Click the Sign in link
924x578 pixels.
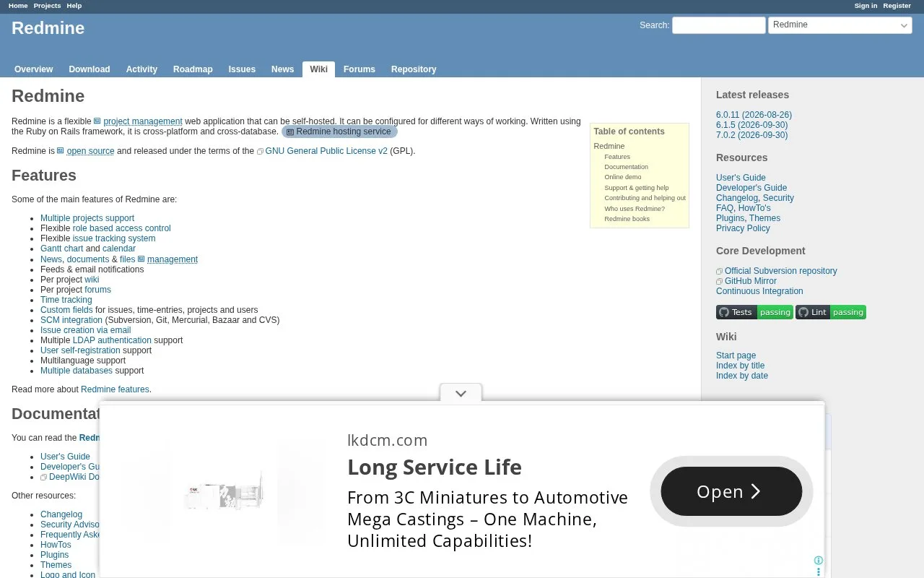point(866,6)
